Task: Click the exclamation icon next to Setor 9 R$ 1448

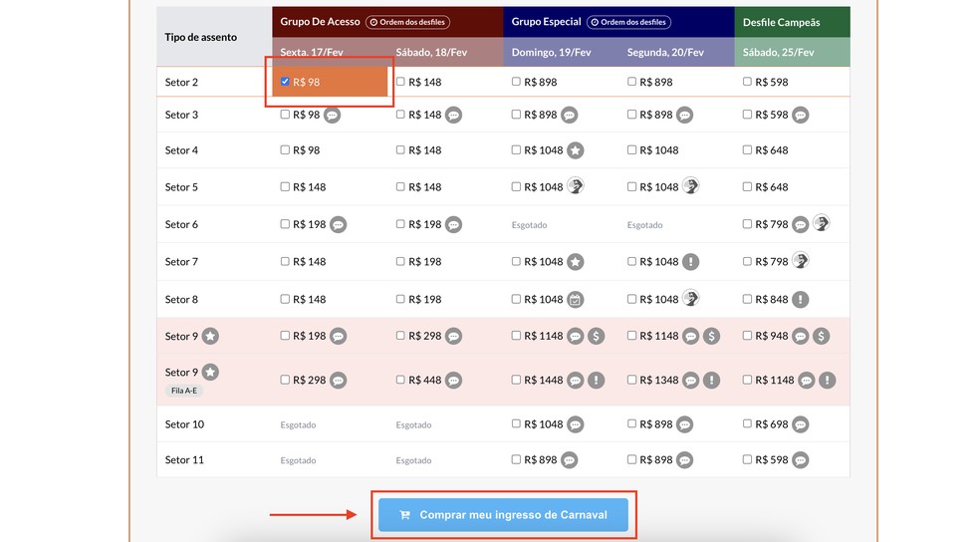Action: pyautogui.click(x=597, y=380)
